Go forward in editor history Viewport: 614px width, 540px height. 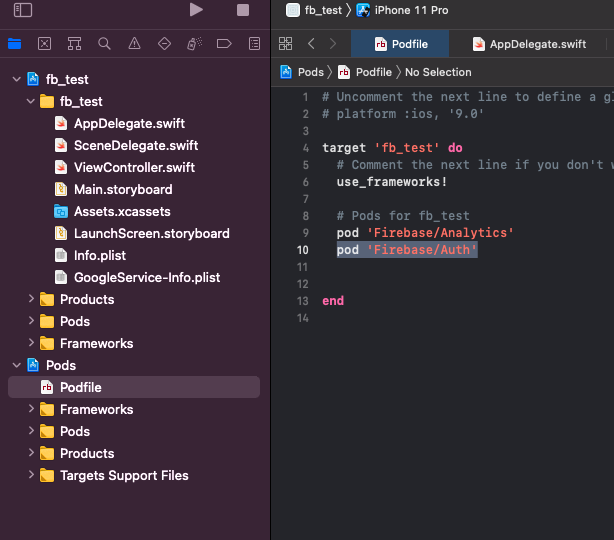pyautogui.click(x=333, y=43)
